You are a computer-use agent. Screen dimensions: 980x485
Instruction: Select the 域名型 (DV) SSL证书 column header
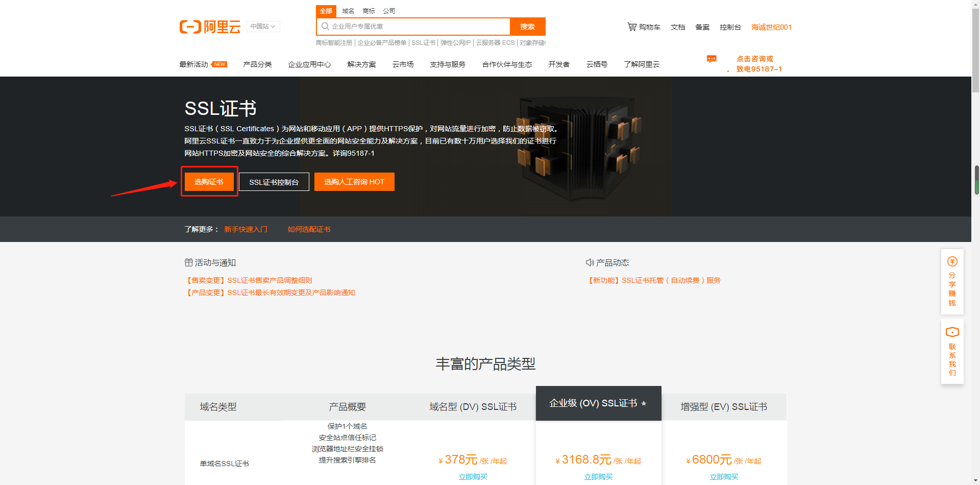point(473,407)
